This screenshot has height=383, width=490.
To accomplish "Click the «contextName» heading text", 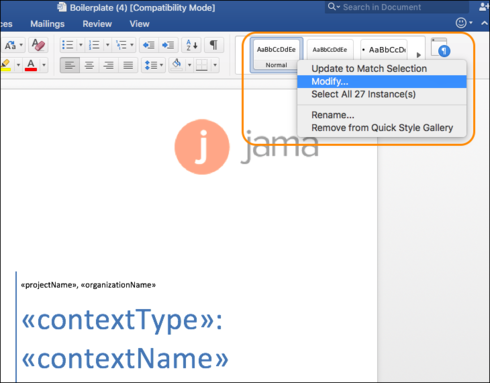I will point(125,358).
